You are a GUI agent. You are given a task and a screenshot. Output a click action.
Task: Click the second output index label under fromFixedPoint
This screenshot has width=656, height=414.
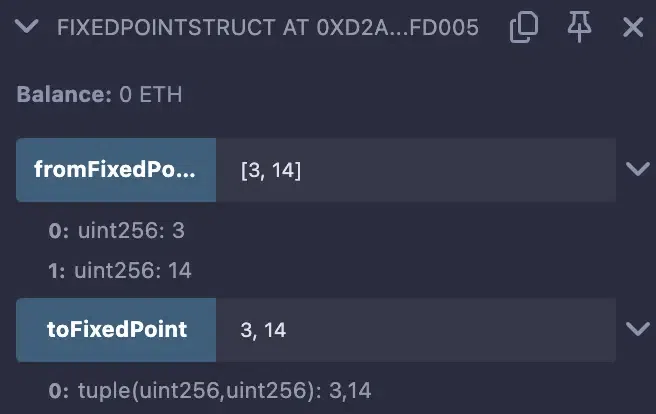click(x=58, y=270)
